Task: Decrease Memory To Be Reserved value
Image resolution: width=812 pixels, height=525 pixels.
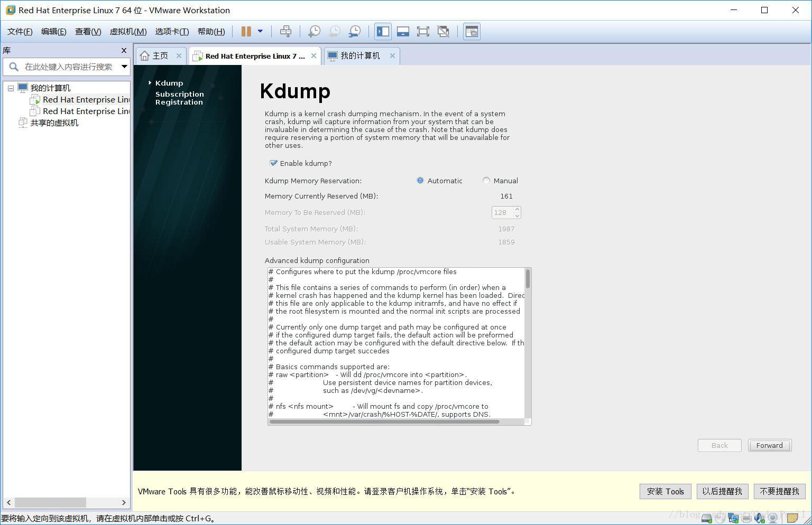Action: [518, 215]
